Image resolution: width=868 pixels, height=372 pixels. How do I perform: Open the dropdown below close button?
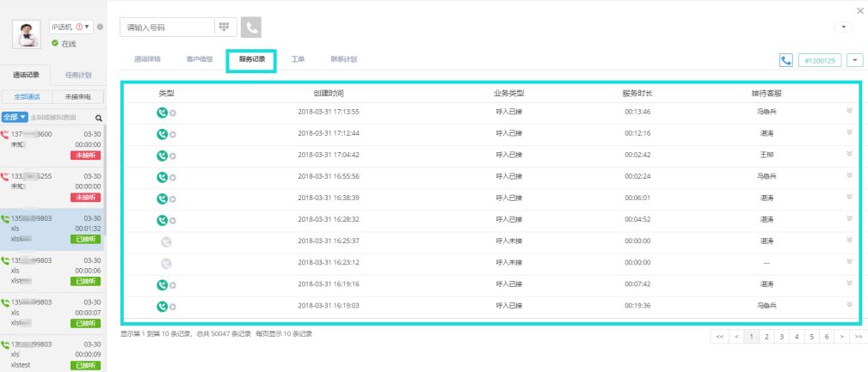click(x=843, y=27)
